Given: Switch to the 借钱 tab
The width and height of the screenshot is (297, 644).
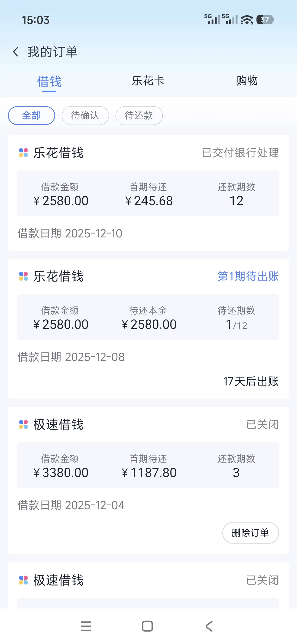Looking at the screenshot, I should tap(49, 82).
